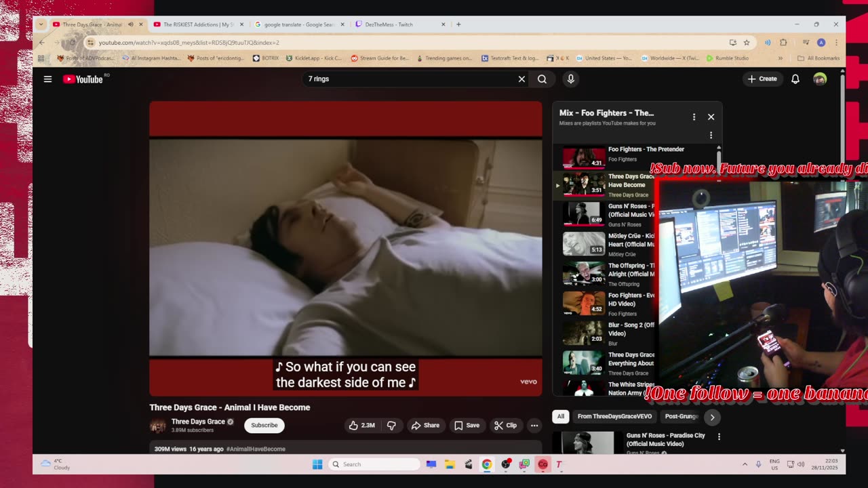Open the Mix playlist options menu
Image resolution: width=868 pixels, height=488 pixels.
(x=694, y=117)
